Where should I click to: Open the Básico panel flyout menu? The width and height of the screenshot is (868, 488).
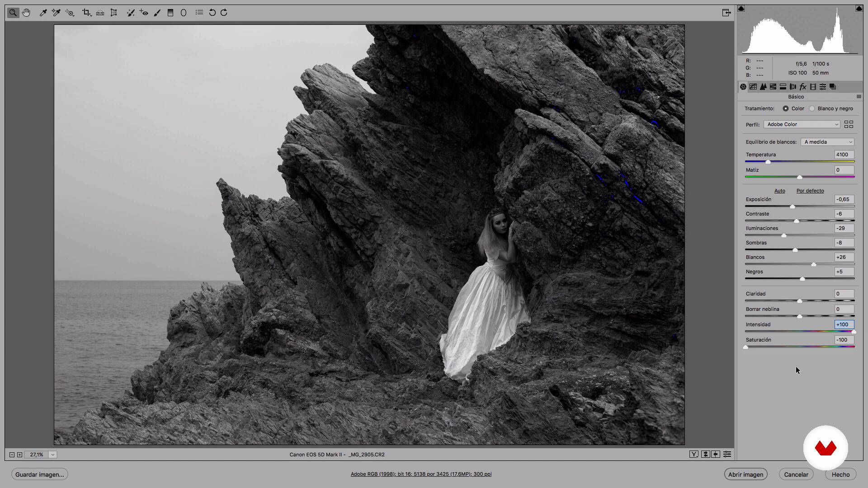859,97
